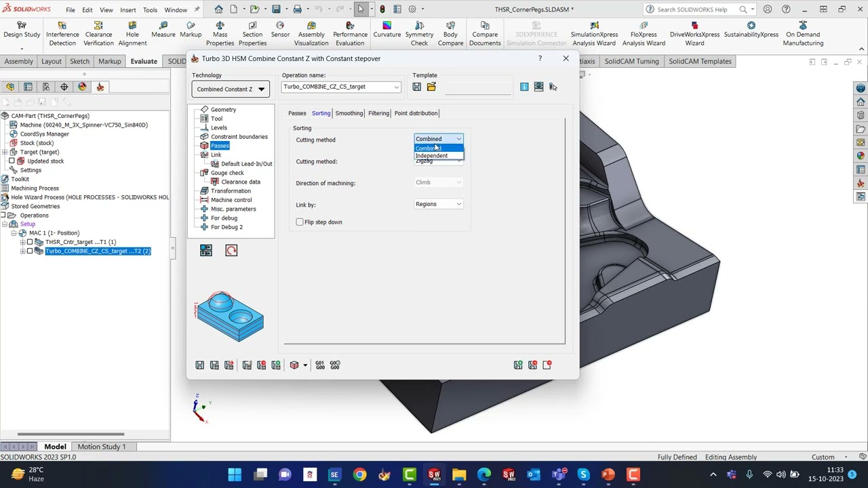Viewport: 868px width, 488px height.
Task: Open Google Chrome from the taskbar
Action: click(359, 474)
